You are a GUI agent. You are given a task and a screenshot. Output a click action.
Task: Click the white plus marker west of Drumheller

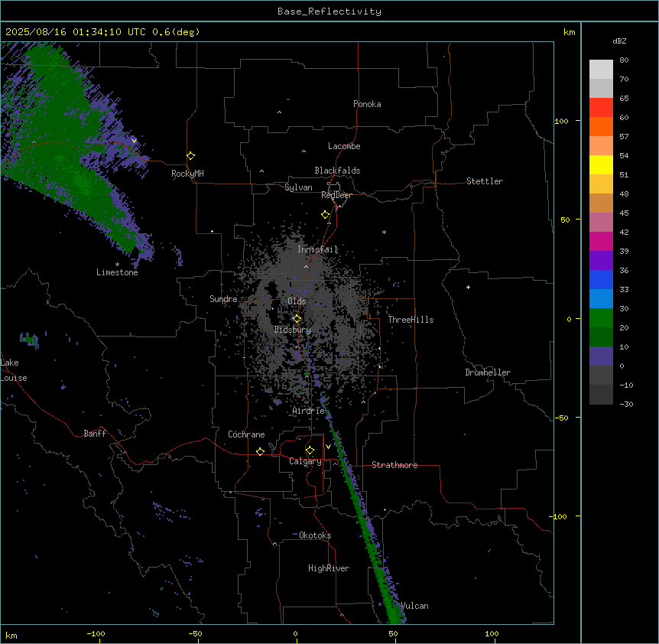(468, 287)
